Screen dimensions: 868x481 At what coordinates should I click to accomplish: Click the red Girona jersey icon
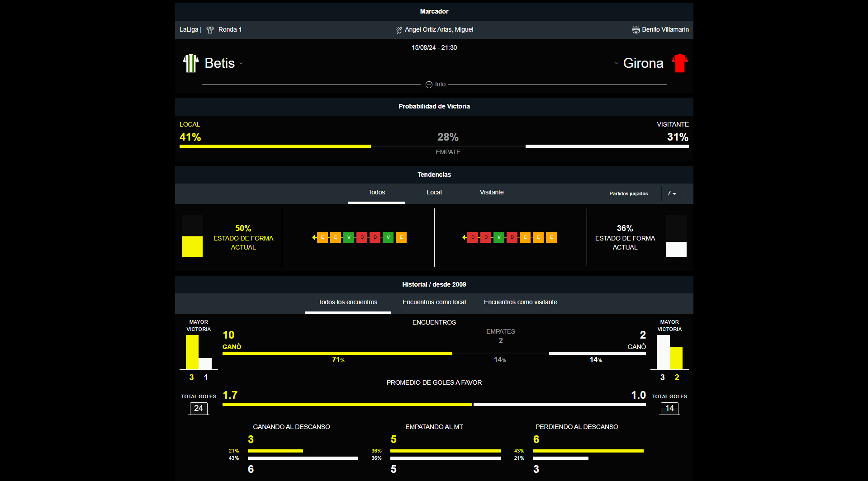[x=679, y=63]
